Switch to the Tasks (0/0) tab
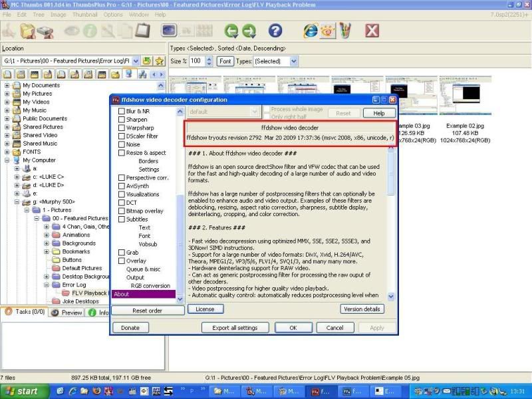This screenshot has height=399, width=532. (x=25, y=312)
